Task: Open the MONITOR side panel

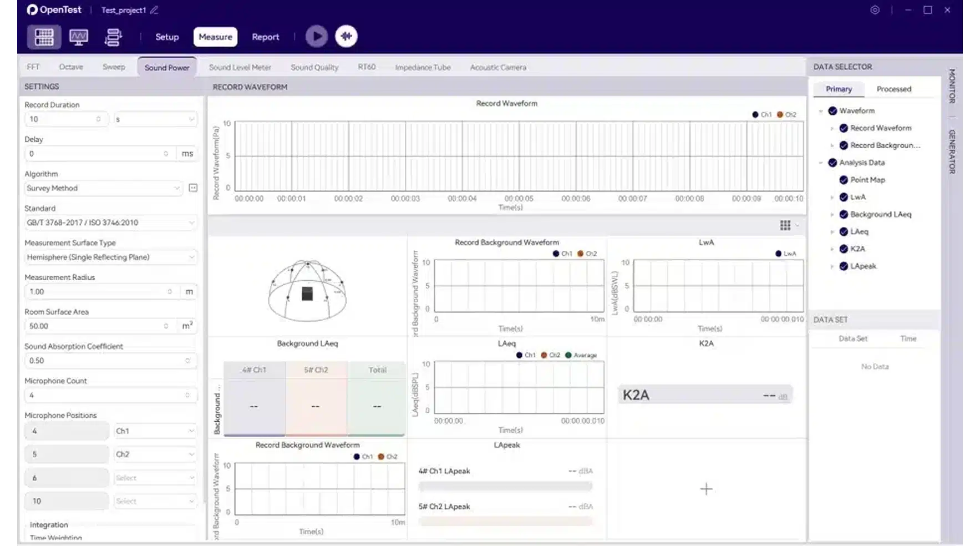Action: 952,85
